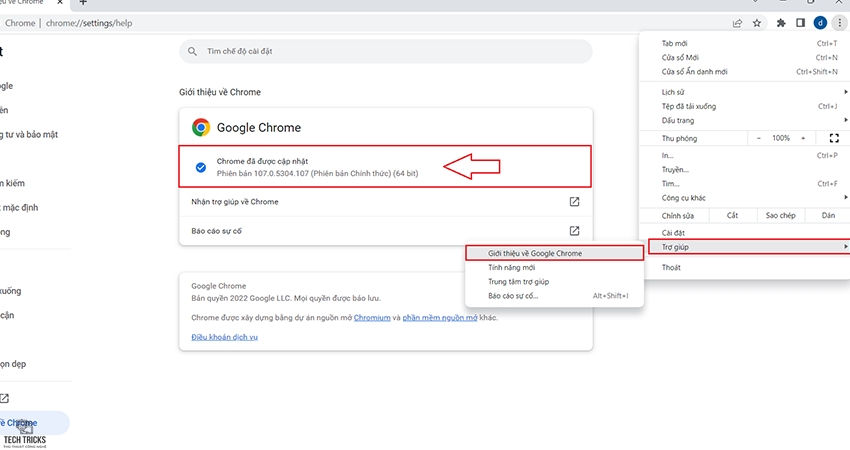This screenshot has height=450, width=850.
Task: Open the 'Chromium' link
Action: (x=372, y=318)
